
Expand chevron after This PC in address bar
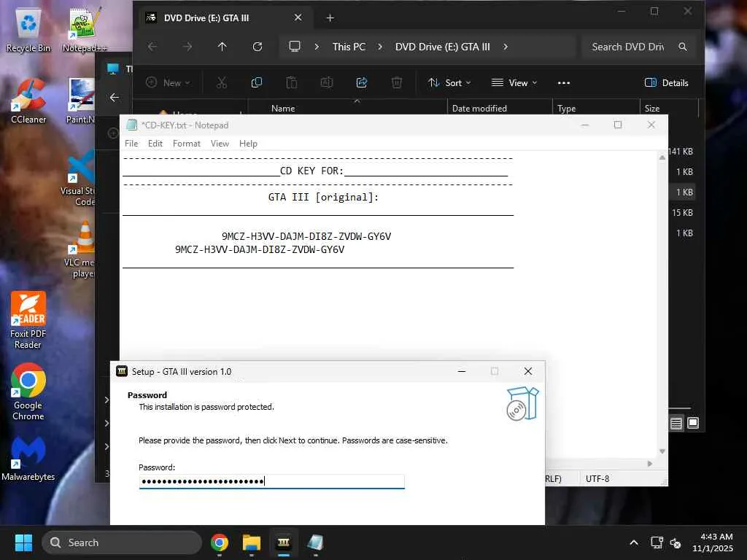click(x=379, y=47)
